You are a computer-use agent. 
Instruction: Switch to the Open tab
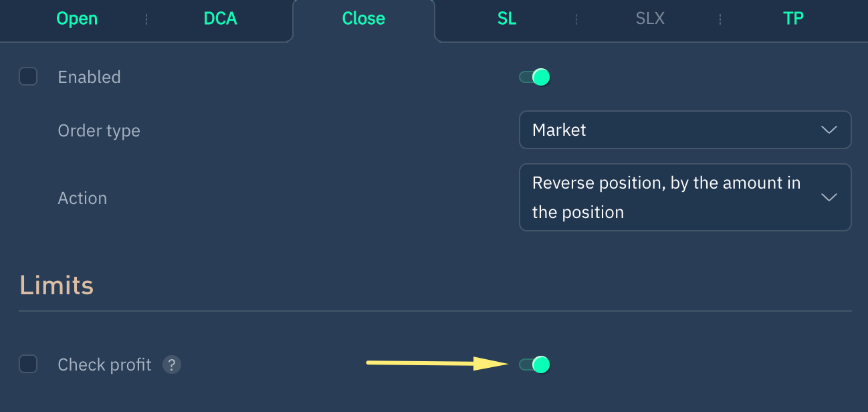[x=77, y=19]
